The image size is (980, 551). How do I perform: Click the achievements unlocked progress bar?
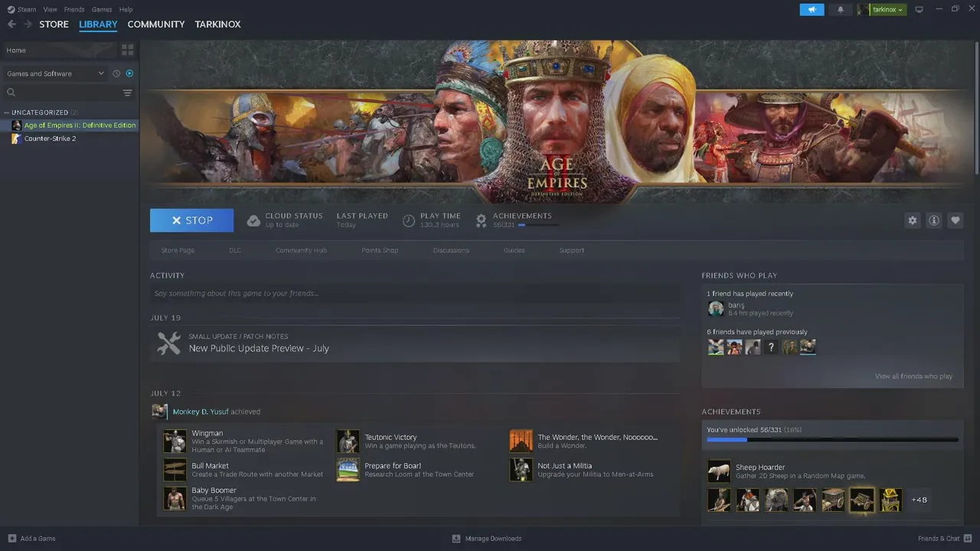click(x=832, y=440)
